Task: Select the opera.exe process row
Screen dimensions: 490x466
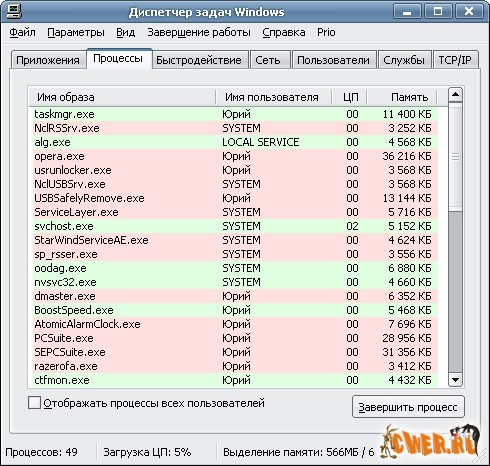Action: (233, 156)
